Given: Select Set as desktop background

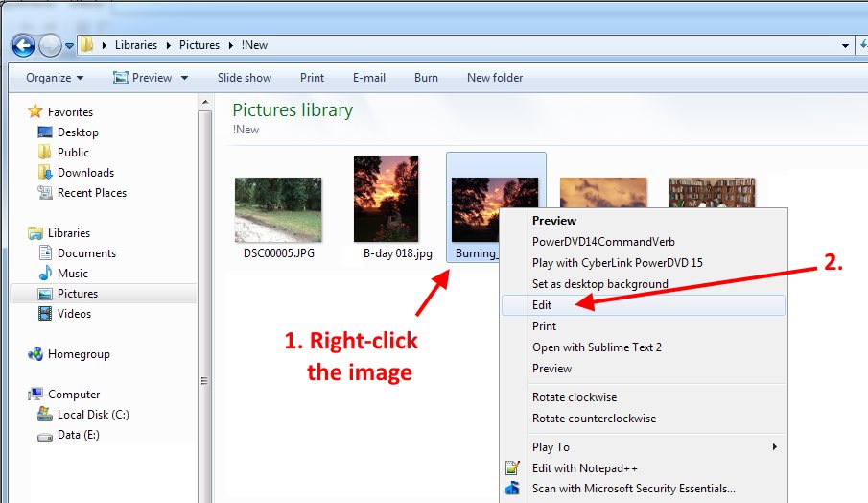Looking at the screenshot, I should (599, 284).
